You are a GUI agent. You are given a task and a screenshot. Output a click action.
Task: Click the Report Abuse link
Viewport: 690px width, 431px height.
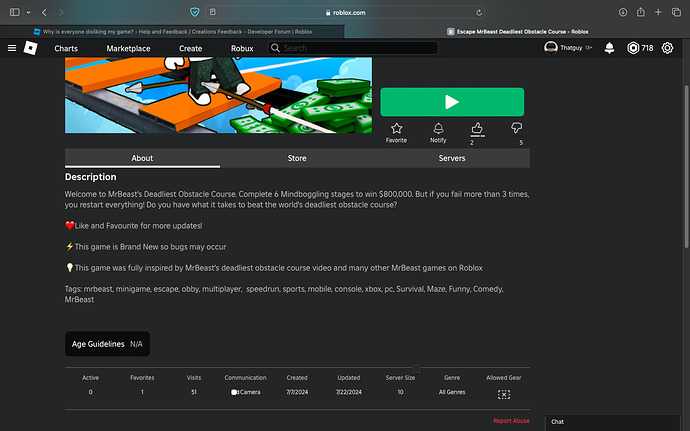(x=511, y=421)
